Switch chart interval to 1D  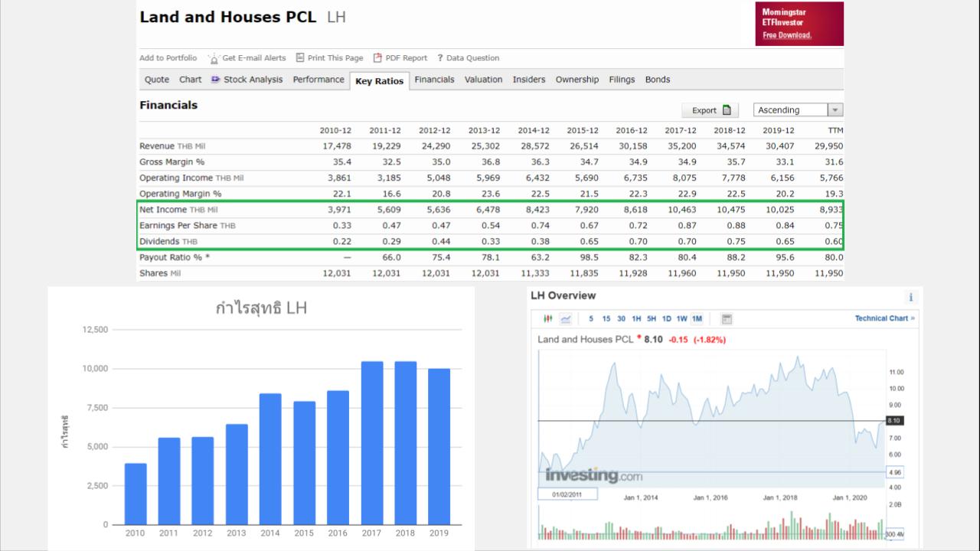coord(666,318)
